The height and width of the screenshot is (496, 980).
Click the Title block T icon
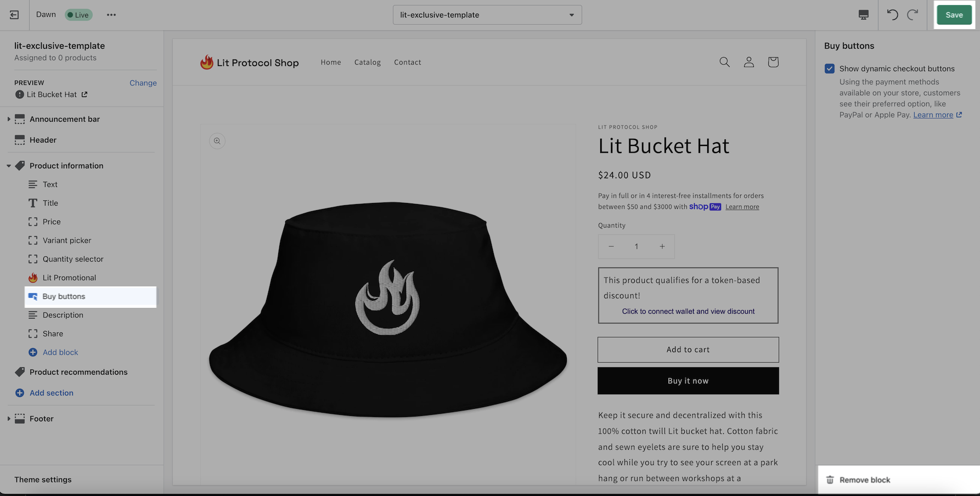pyautogui.click(x=33, y=203)
